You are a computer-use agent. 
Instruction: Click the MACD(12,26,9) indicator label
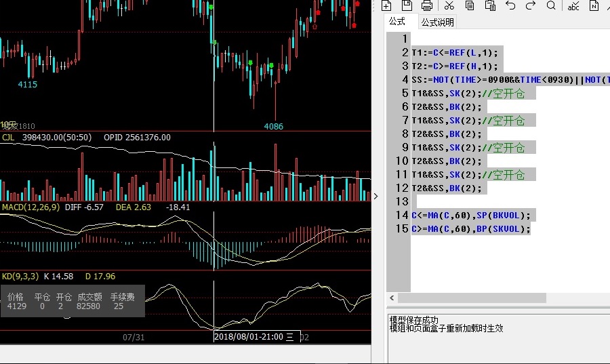30,207
